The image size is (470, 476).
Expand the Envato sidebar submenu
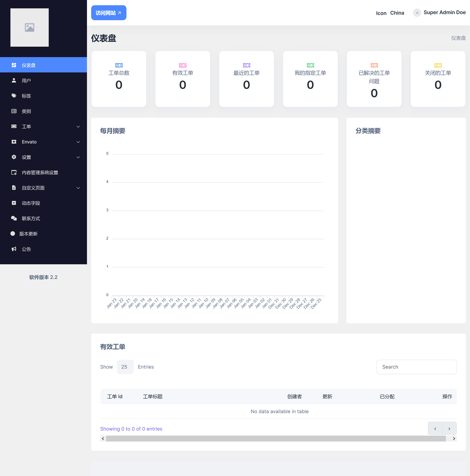78,142
